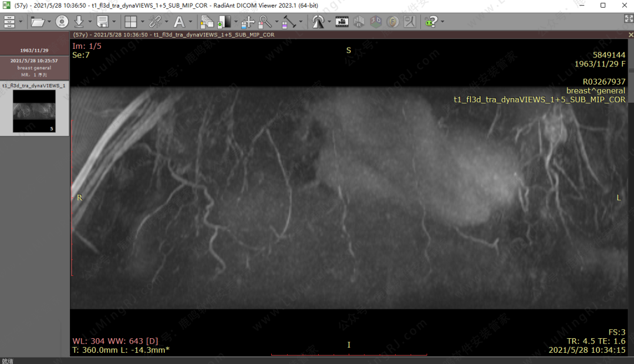Viewport: 634px width, 364px height.
Task: Click the 'breast general' study header in the series panel
Action: click(34, 68)
